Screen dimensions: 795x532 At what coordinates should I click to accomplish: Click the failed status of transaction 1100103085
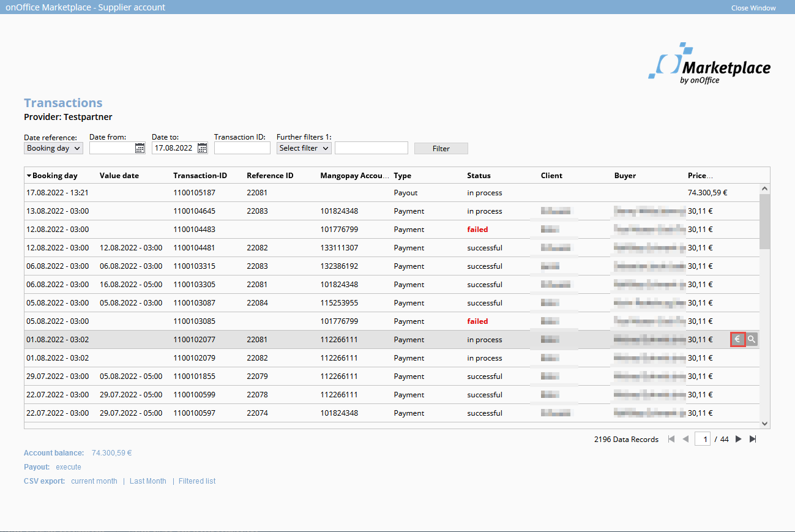tap(477, 321)
